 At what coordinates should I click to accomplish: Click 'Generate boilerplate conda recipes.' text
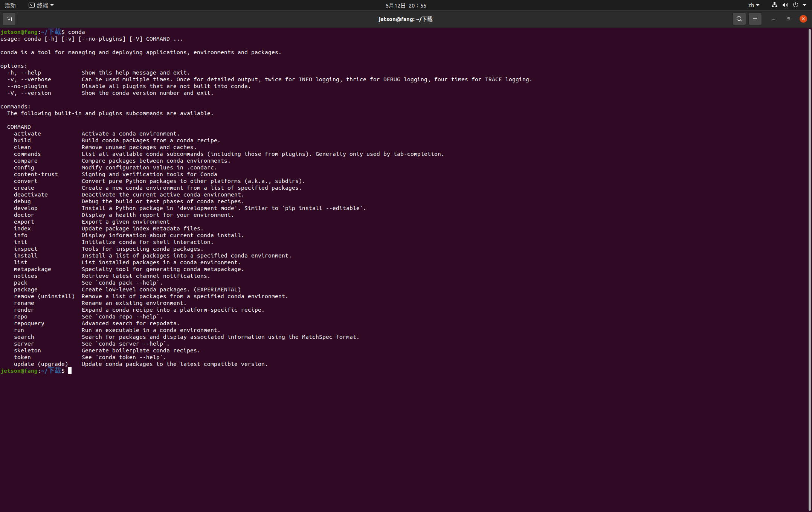coord(141,350)
